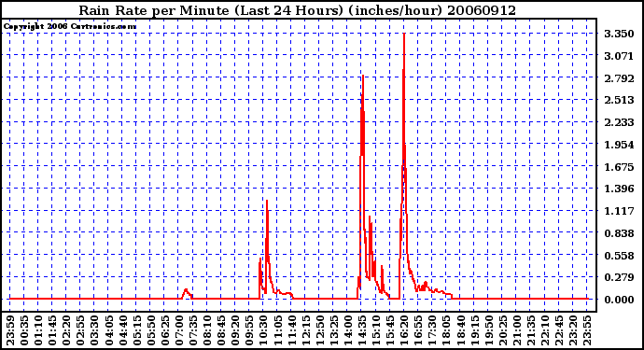644x350 pixels.
Task: Click the 16:20 time label
Action: click(404, 330)
